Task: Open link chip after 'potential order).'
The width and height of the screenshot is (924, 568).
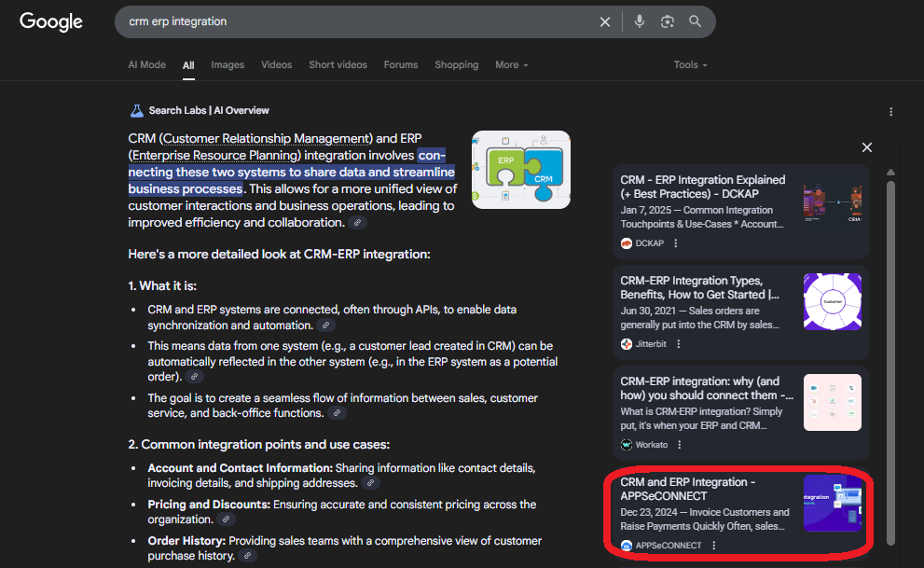Action: (x=194, y=377)
